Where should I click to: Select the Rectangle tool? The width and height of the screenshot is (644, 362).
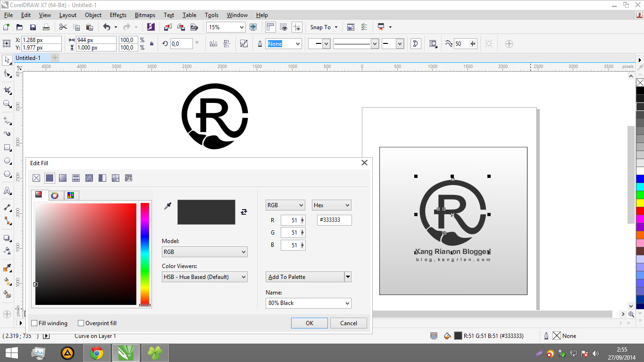[7, 148]
